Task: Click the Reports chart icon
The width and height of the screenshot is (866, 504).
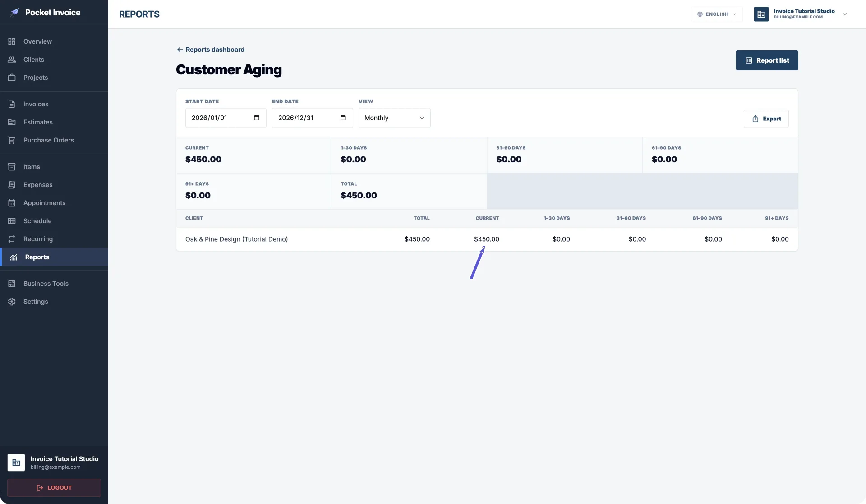Action: tap(14, 257)
